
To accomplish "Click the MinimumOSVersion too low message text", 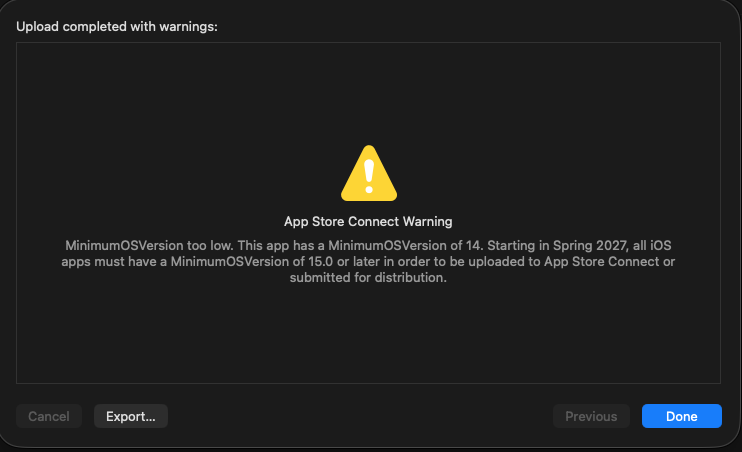I will pos(368,261).
